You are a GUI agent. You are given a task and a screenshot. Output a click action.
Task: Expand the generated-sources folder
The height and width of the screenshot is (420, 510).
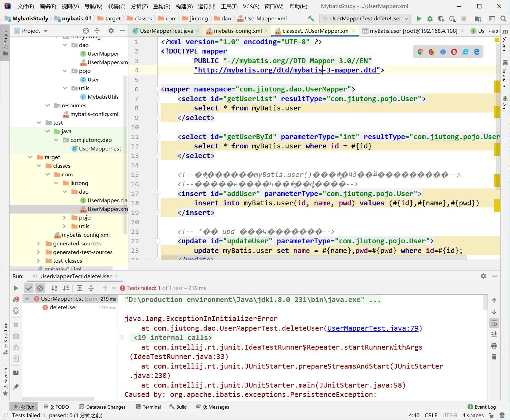point(39,244)
